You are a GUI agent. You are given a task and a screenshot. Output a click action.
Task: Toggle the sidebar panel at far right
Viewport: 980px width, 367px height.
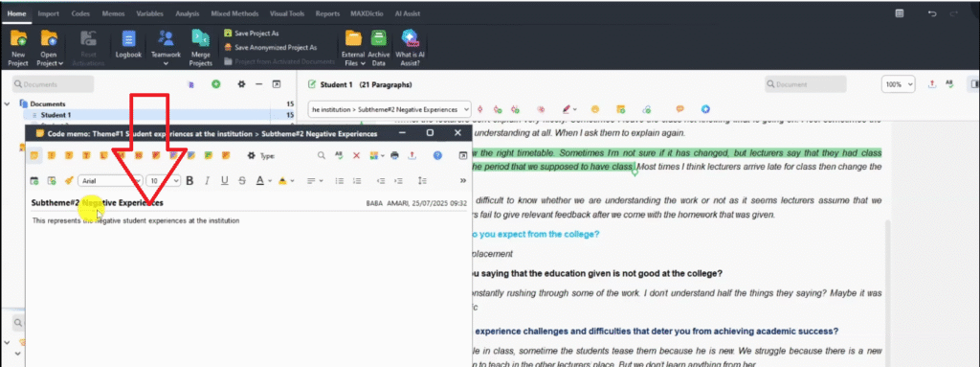click(x=973, y=84)
